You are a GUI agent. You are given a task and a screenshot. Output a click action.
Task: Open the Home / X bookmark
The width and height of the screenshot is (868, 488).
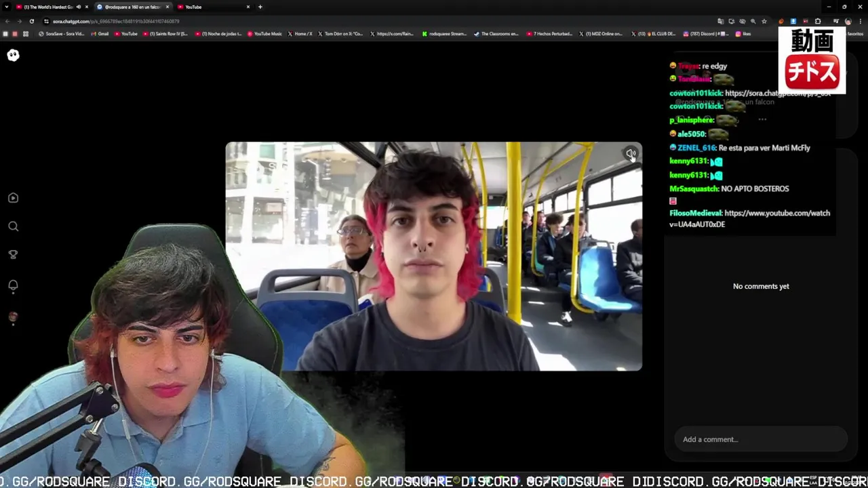point(300,34)
